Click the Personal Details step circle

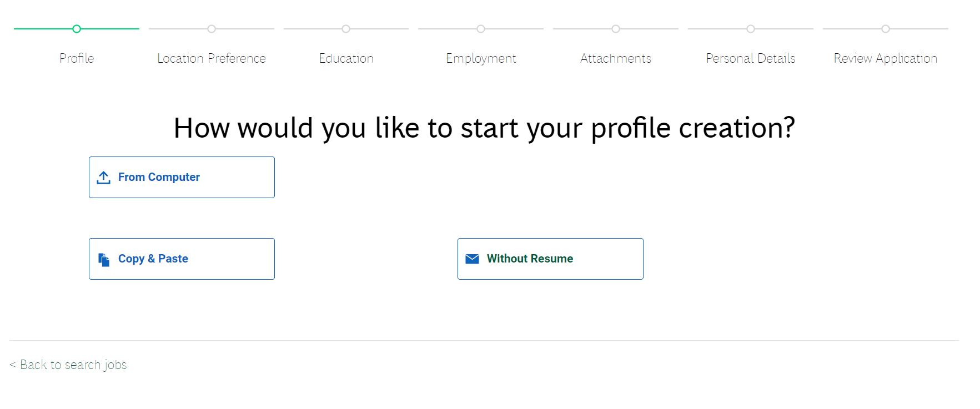point(751,29)
